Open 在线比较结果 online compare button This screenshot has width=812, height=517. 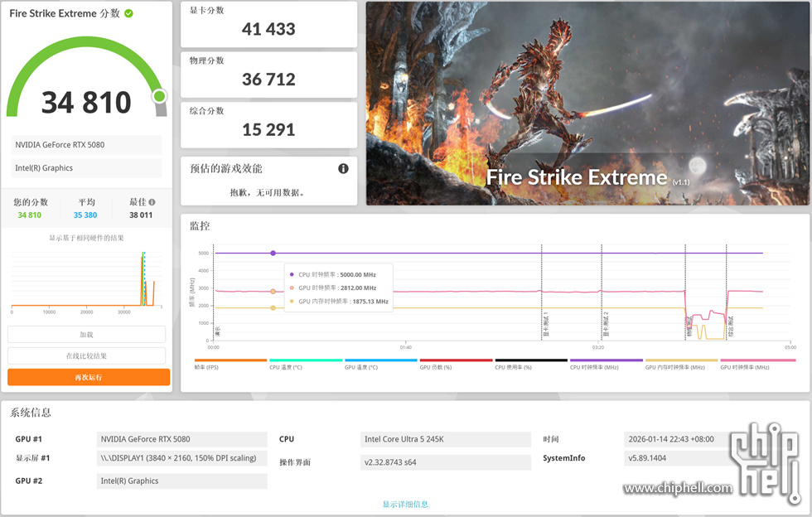86,356
